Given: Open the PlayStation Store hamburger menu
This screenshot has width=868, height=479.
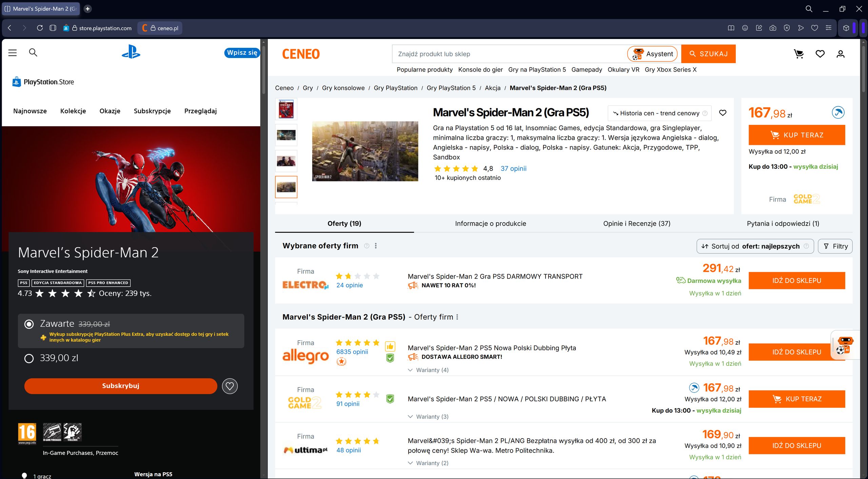Looking at the screenshot, I should (x=13, y=53).
